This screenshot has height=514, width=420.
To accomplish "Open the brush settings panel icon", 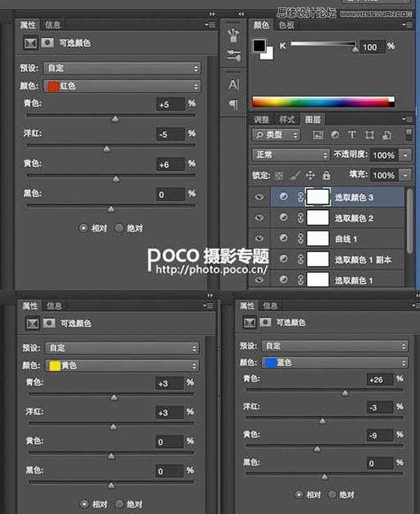I will [x=234, y=55].
